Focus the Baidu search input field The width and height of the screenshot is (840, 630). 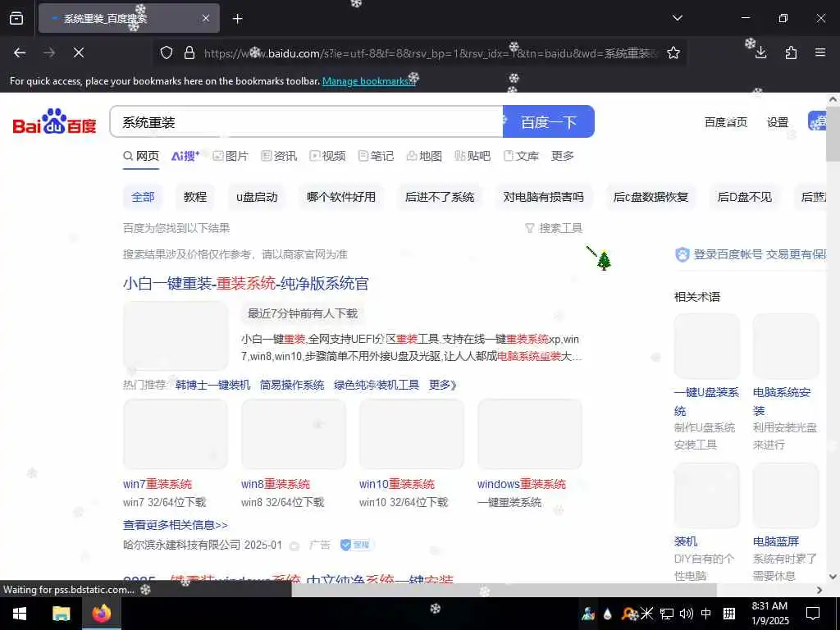point(307,121)
